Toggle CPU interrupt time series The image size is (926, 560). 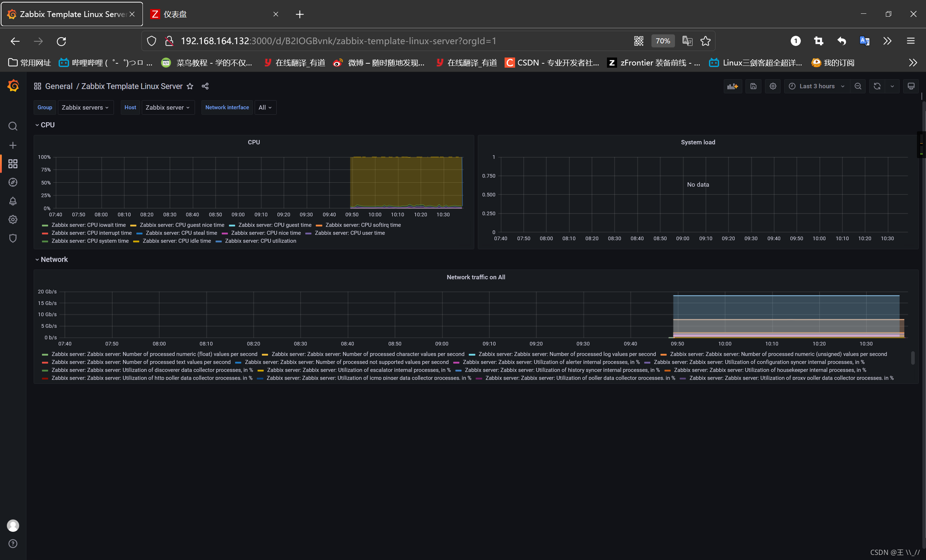click(x=91, y=233)
